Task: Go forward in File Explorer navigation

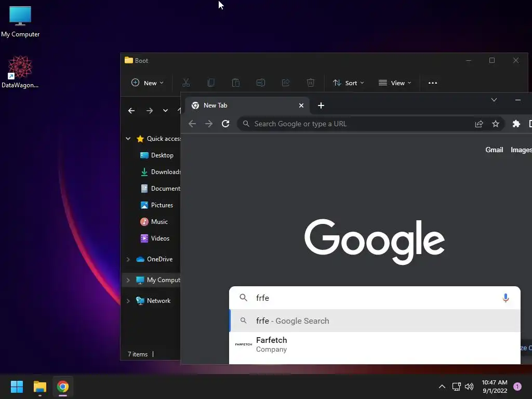Action: [149, 111]
